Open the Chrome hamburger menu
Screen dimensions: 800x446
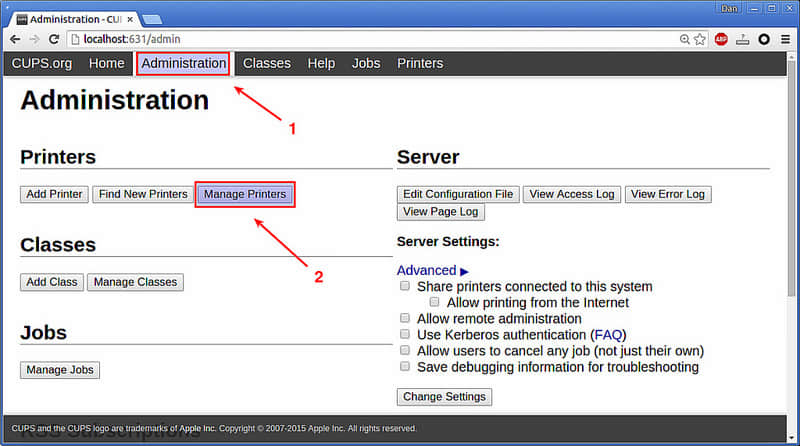click(x=785, y=39)
